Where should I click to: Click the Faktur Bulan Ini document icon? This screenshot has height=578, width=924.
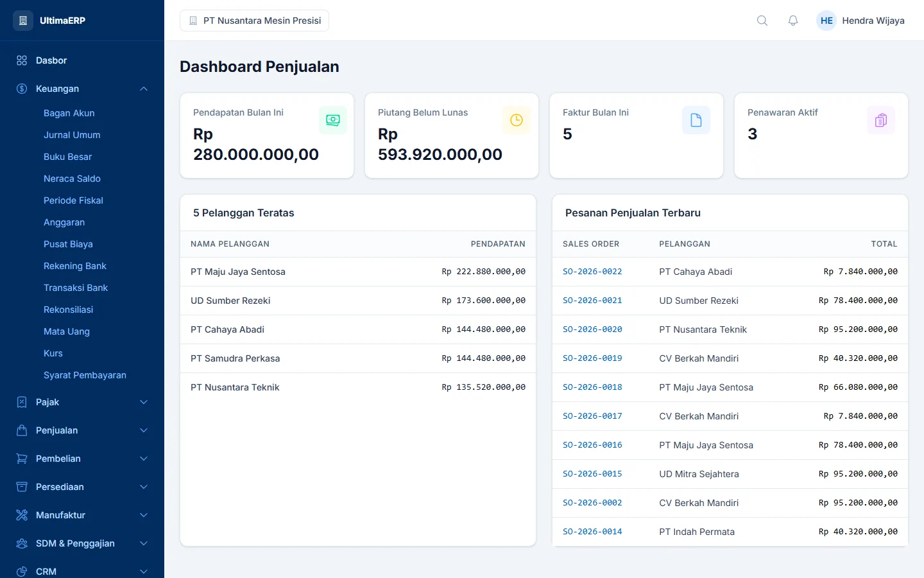coord(696,120)
